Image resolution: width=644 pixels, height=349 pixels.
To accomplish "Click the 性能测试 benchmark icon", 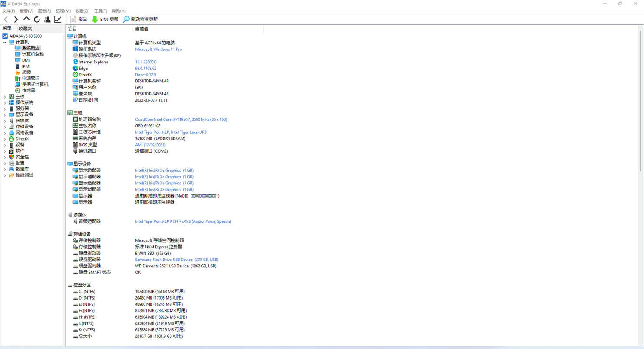I will pos(11,175).
